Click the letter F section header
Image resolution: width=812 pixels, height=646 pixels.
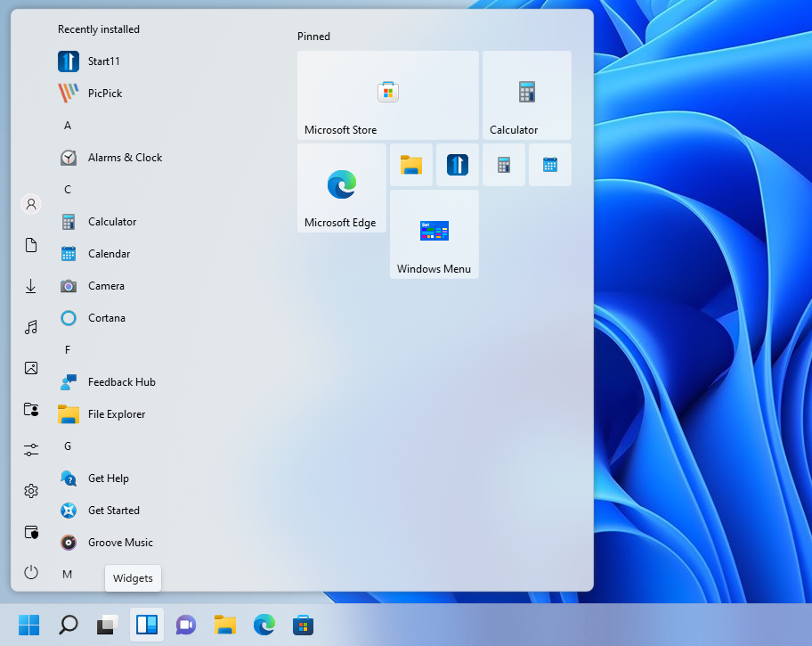pyautogui.click(x=68, y=350)
